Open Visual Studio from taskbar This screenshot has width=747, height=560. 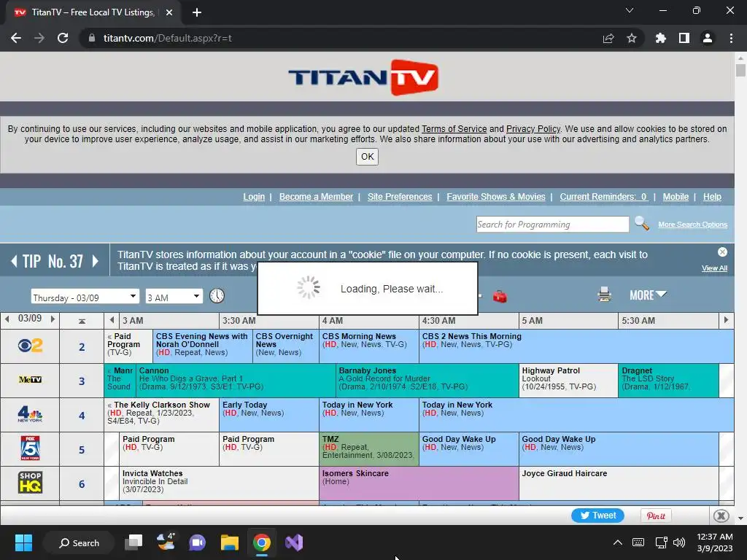click(x=294, y=542)
